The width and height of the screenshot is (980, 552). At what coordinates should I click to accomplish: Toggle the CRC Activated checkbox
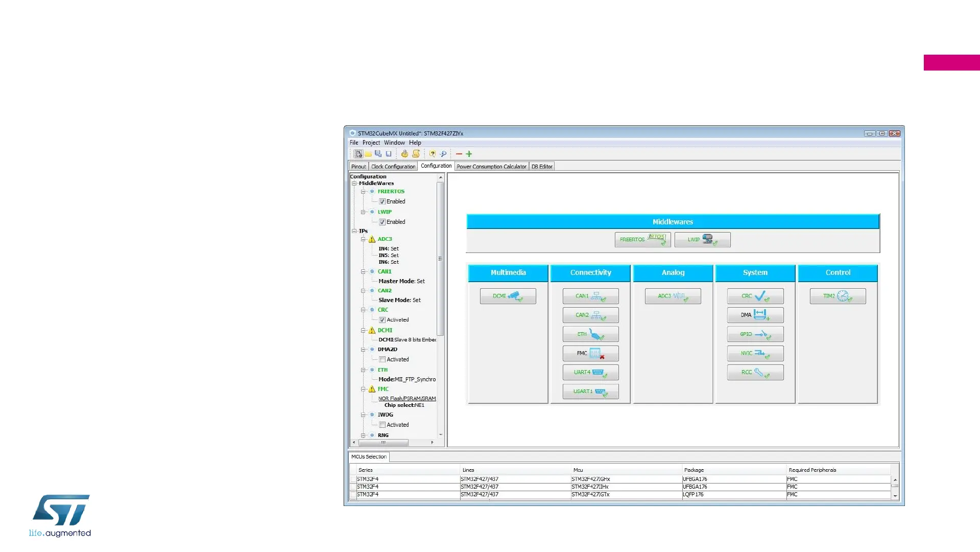coord(382,320)
